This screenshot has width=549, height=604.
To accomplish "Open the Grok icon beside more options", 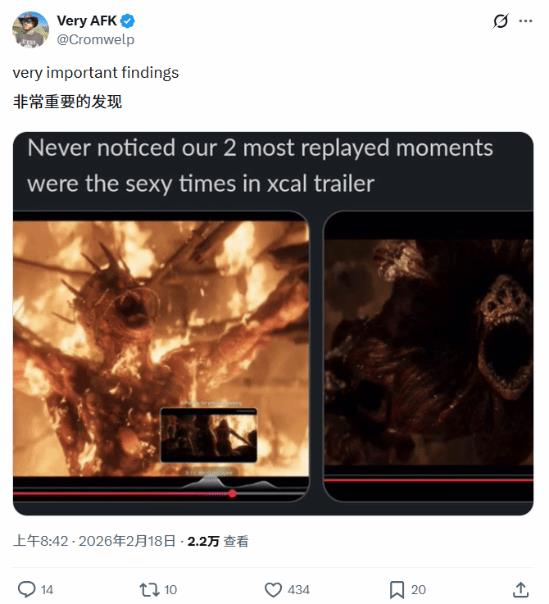I will click(x=500, y=21).
